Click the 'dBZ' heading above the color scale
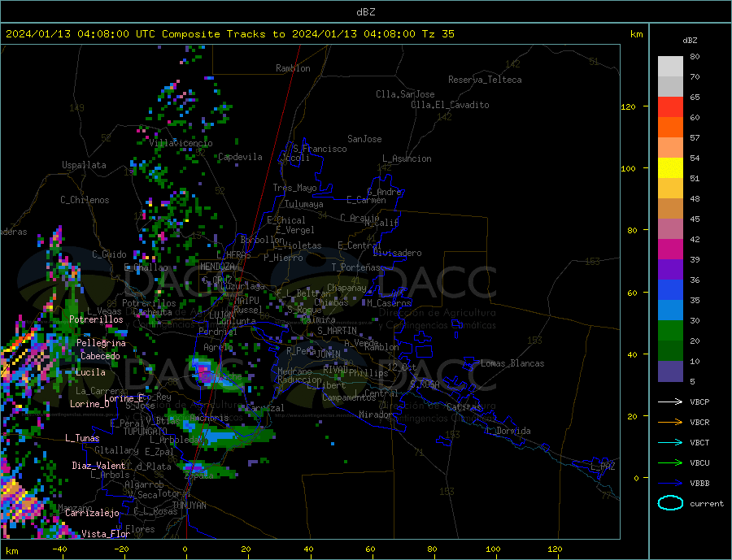Image resolution: width=732 pixels, height=560 pixels. tap(690, 41)
